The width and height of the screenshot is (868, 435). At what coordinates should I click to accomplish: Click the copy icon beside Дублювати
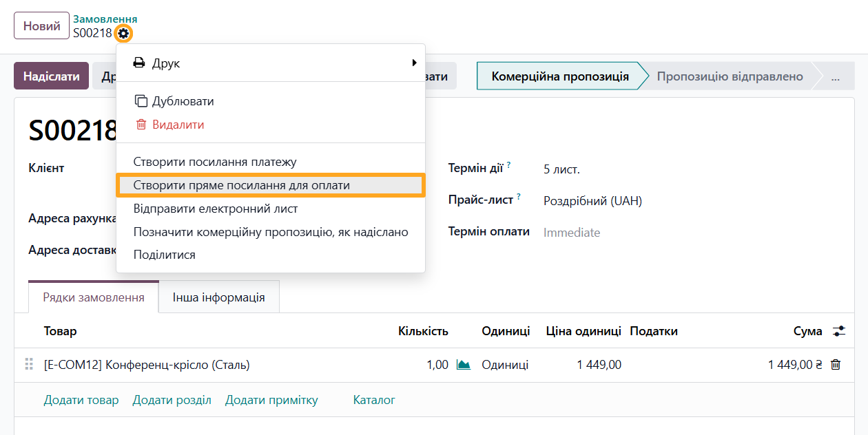141,101
